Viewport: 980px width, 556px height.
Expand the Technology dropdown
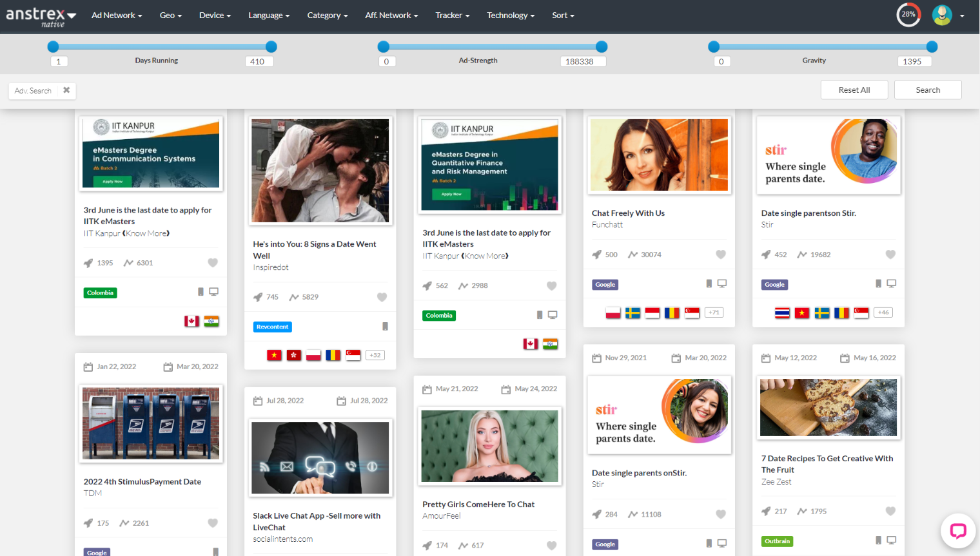511,15
